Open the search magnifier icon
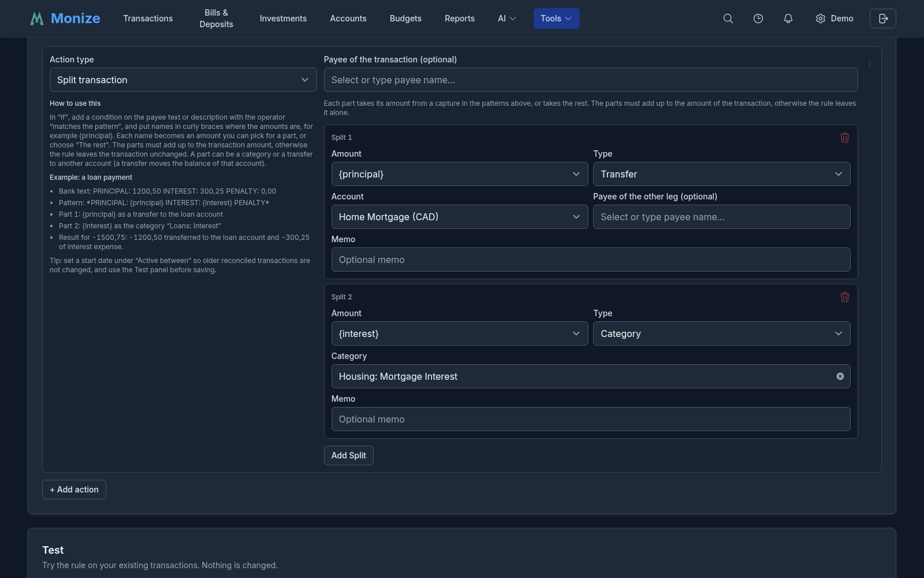The width and height of the screenshot is (924, 578). point(728,18)
